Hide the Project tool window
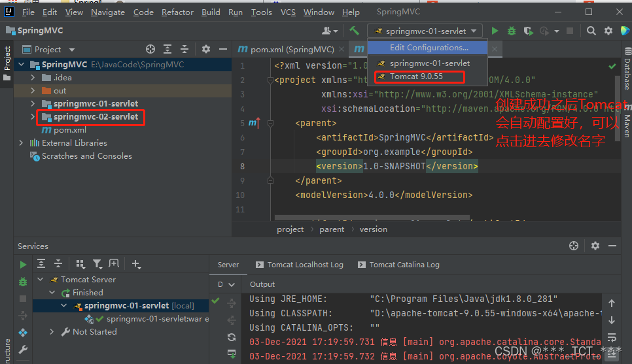632x364 pixels. 223,49
